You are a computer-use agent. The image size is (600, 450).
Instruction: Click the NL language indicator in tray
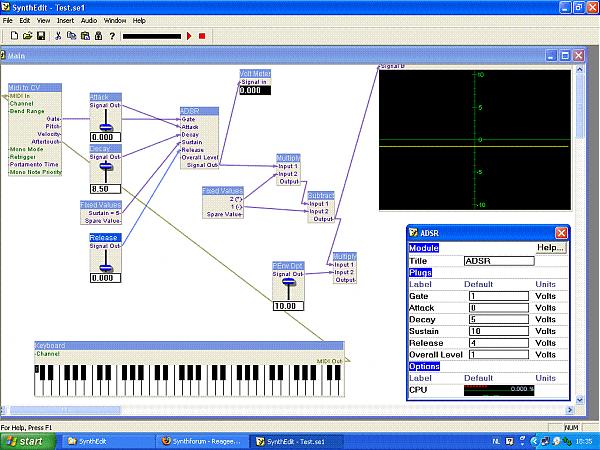[496, 442]
